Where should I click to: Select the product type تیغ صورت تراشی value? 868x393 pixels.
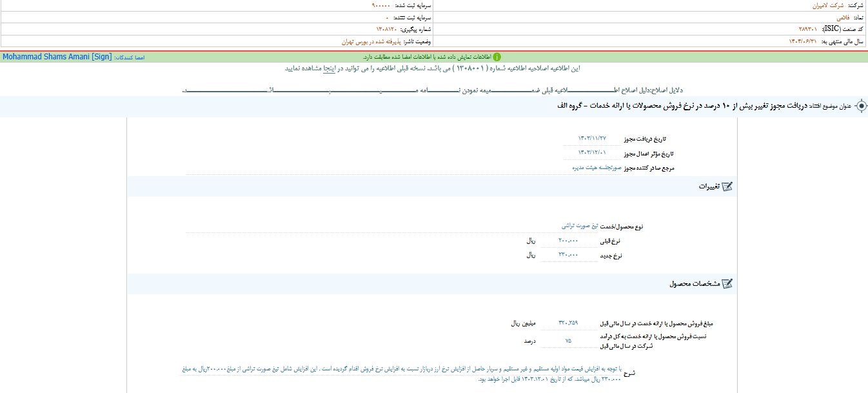click(x=580, y=227)
